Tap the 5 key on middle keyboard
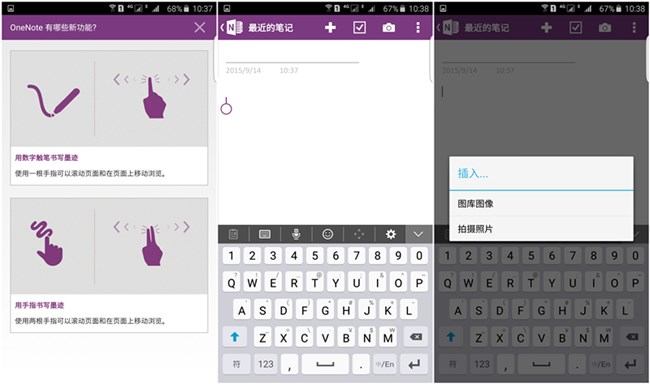The image size is (650, 384). pyautogui.click(x=315, y=256)
